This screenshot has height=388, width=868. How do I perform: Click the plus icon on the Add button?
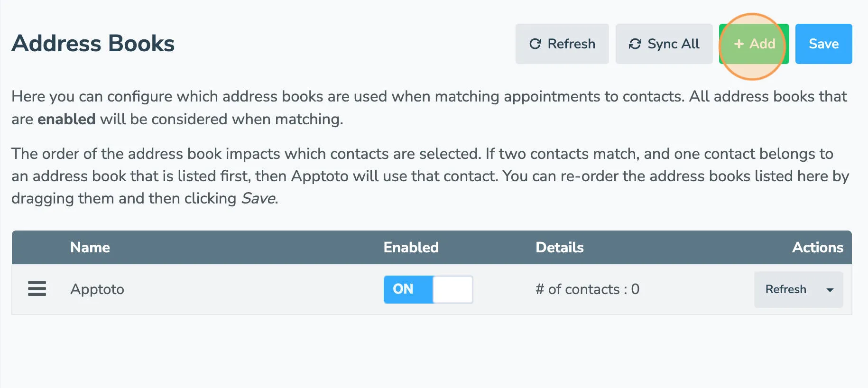[739, 44]
